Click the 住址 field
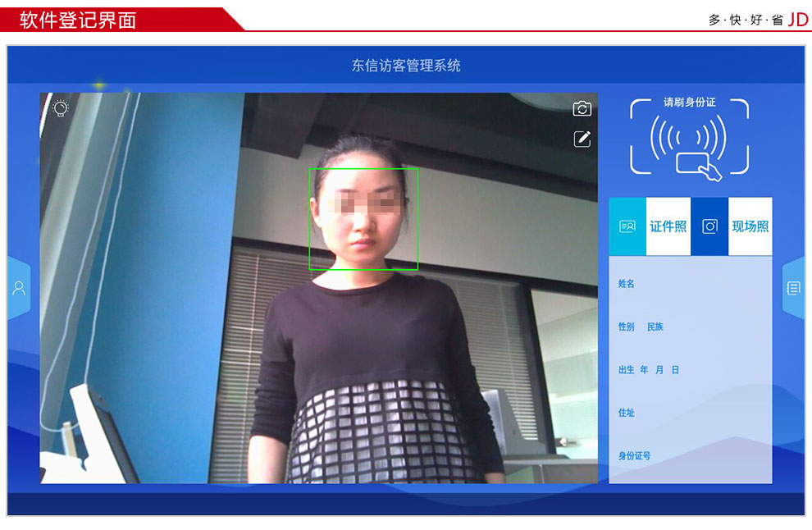812x530 pixels. [626, 413]
